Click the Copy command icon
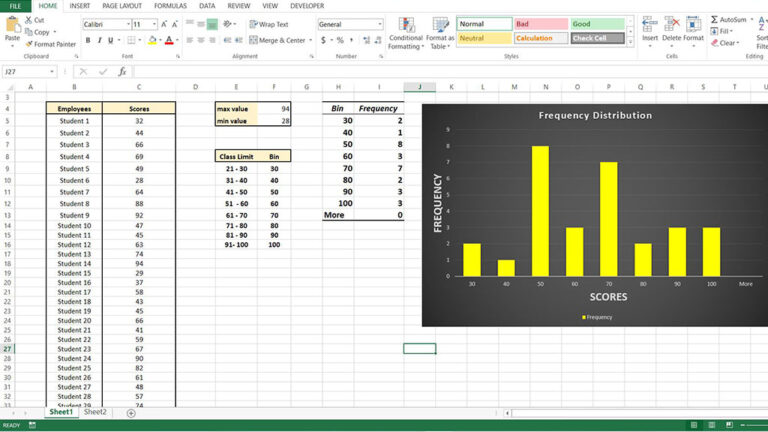The height and width of the screenshot is (432, 768). pos(28,32)
